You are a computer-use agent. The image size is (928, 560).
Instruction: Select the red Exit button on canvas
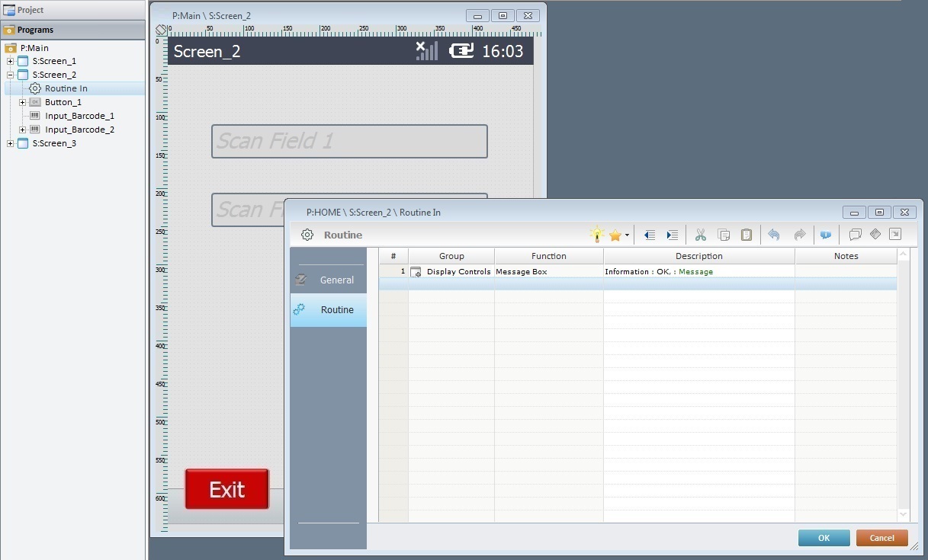point(226,489)
